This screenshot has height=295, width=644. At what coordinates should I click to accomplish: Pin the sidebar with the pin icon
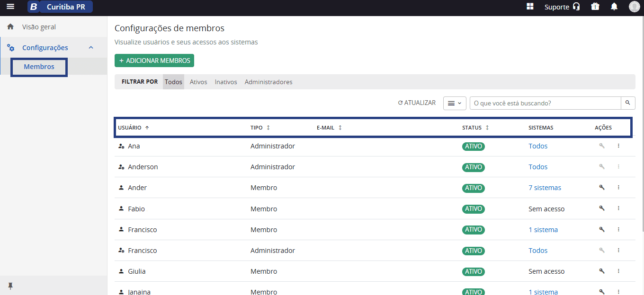[10, 286]
